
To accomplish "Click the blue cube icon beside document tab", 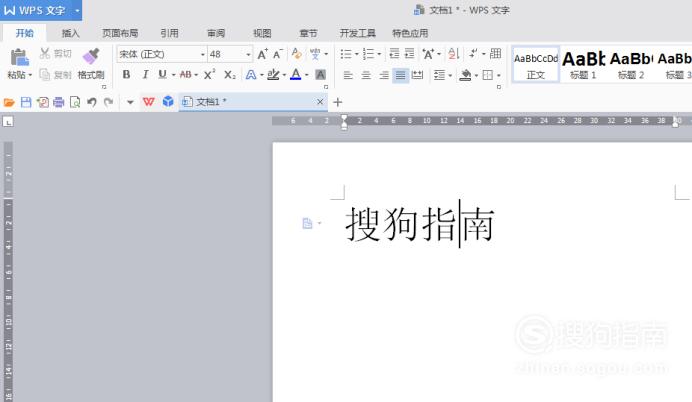I will (x=168, y=101).
